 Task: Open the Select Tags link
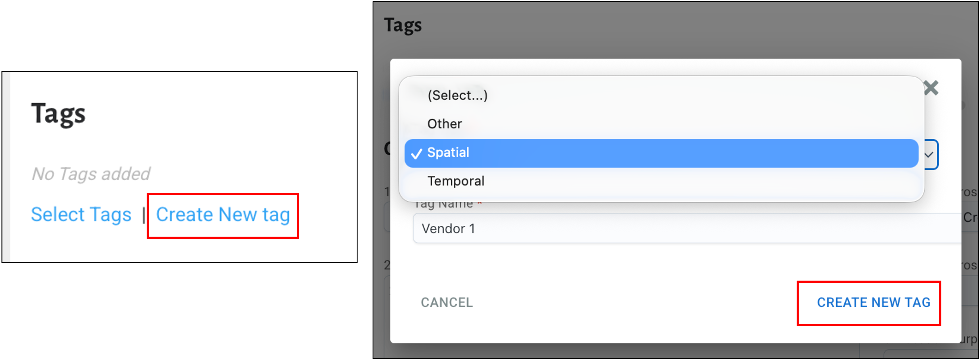[81, 215]
